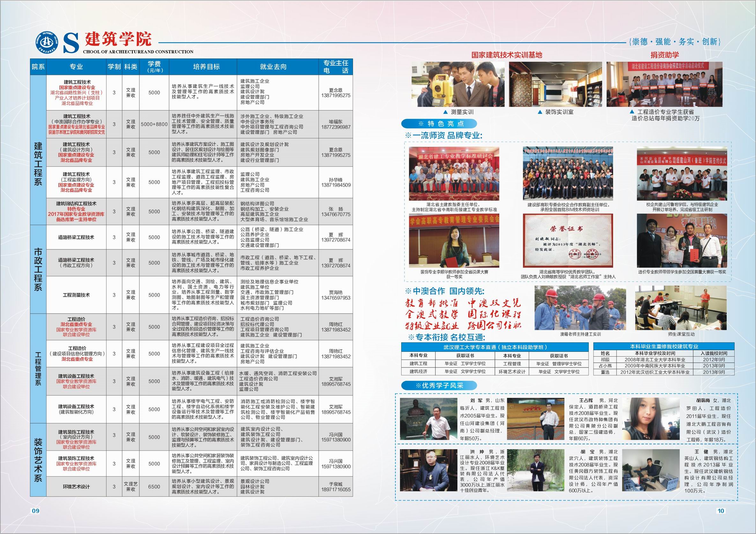Click the 荣誉证书 certificate image

568,241
